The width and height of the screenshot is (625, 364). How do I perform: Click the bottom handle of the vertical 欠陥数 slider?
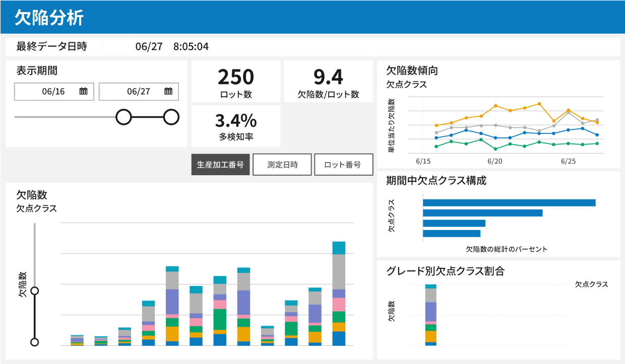tap(35, 342)
